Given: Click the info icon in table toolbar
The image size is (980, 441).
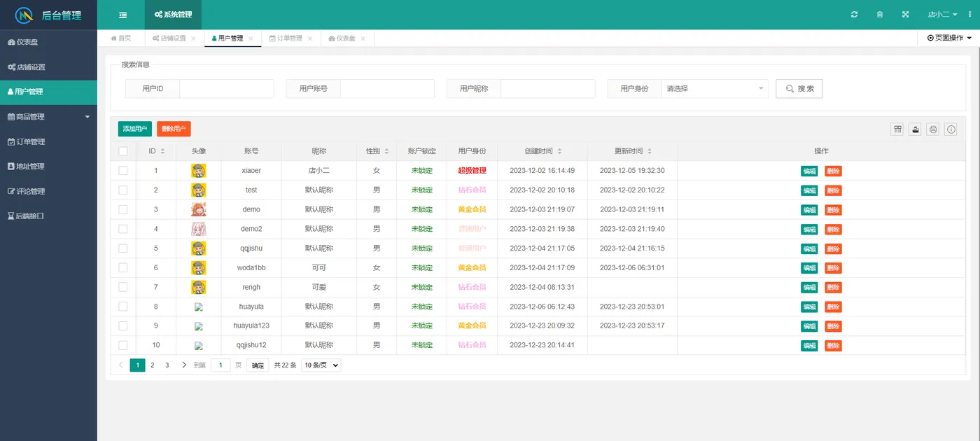Looking at the screenshot, I should pos(951,129).
